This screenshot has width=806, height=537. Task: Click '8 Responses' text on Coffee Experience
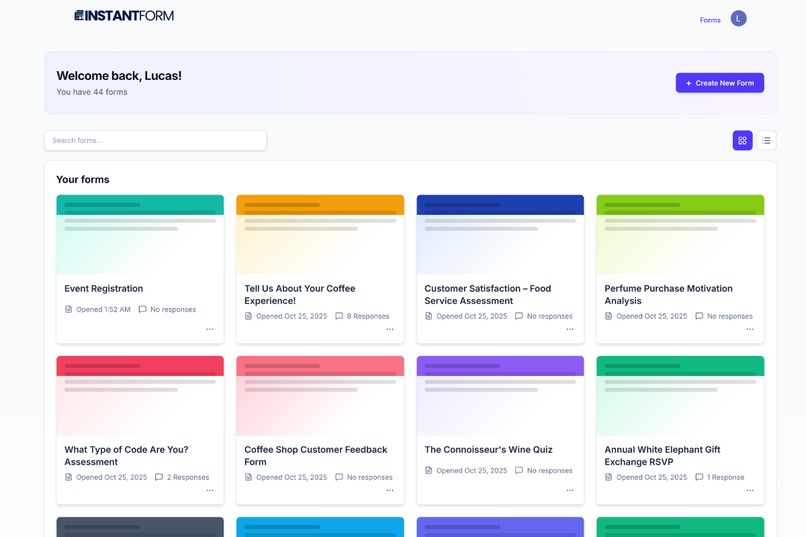[368, 316]
